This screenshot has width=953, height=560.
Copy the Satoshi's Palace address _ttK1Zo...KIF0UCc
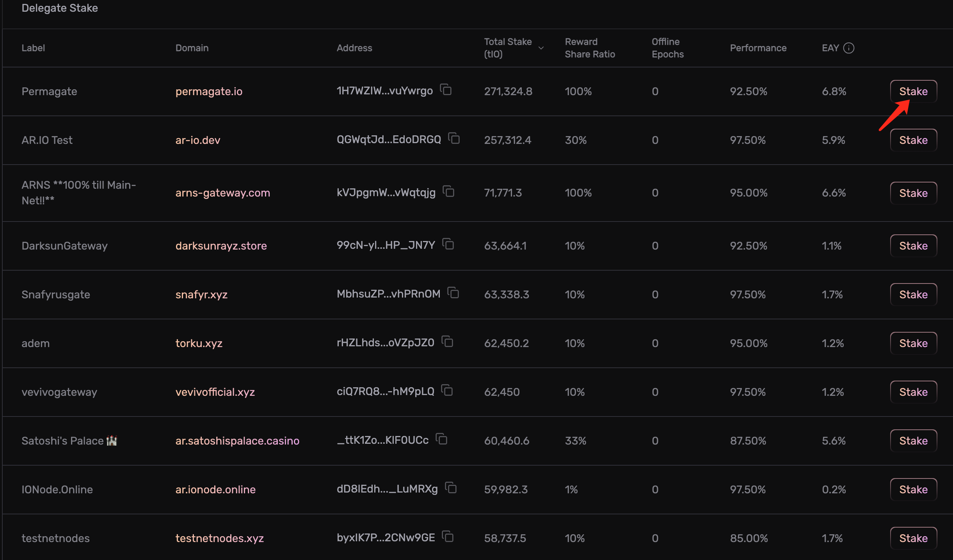coord(441,439)
